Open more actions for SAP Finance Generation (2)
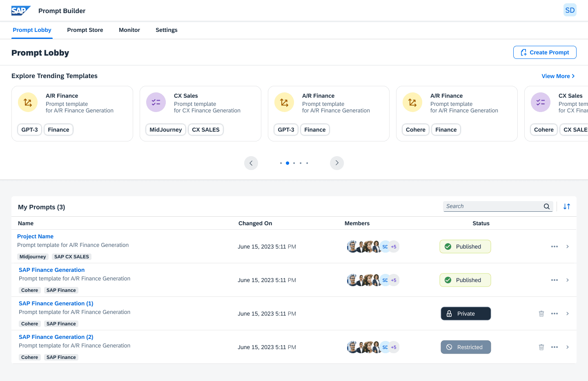 (555, 347)
